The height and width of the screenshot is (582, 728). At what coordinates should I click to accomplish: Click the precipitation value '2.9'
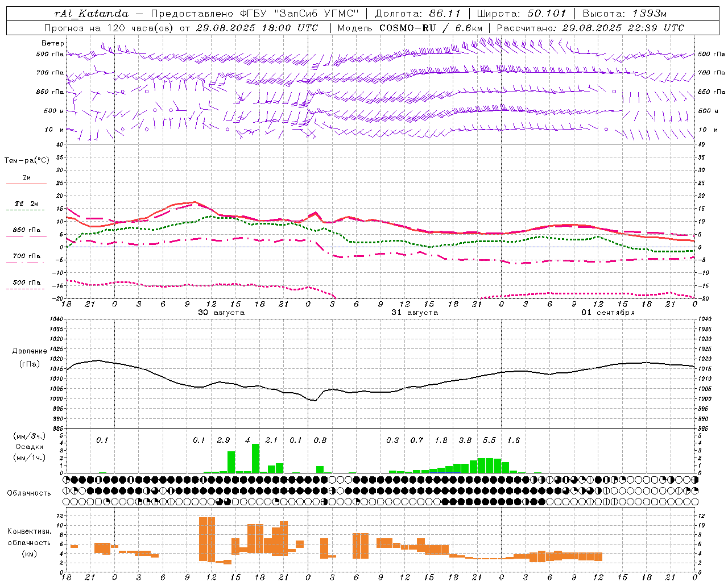(x=224, y=440)
